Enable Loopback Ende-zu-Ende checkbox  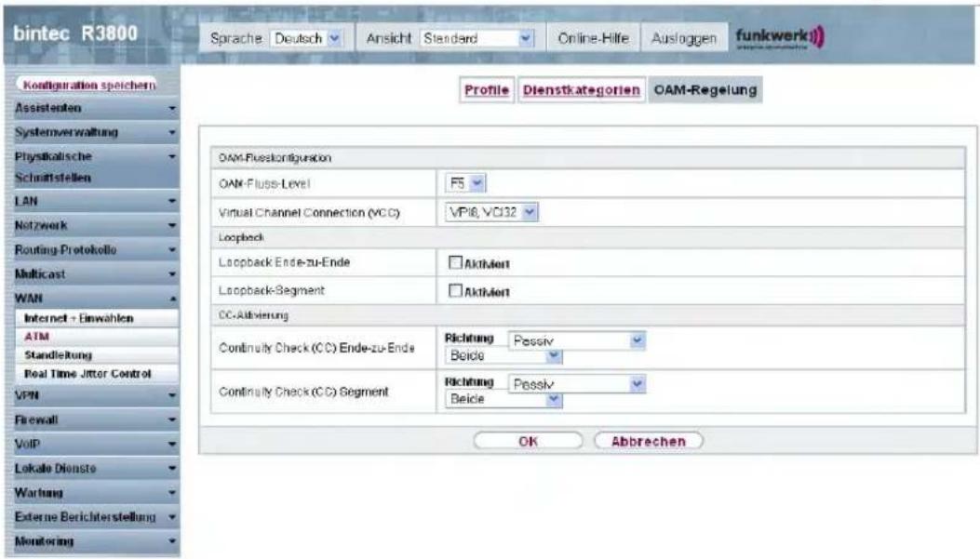(455, 262)
